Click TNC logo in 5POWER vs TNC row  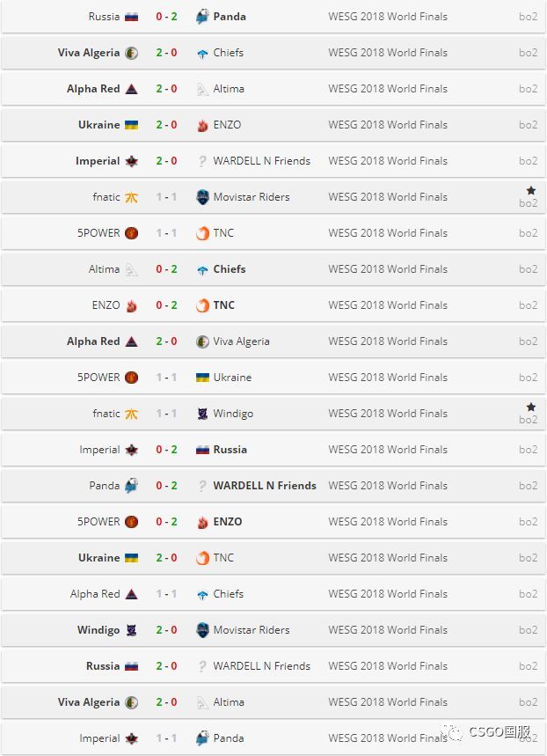(x=202, y=233)
